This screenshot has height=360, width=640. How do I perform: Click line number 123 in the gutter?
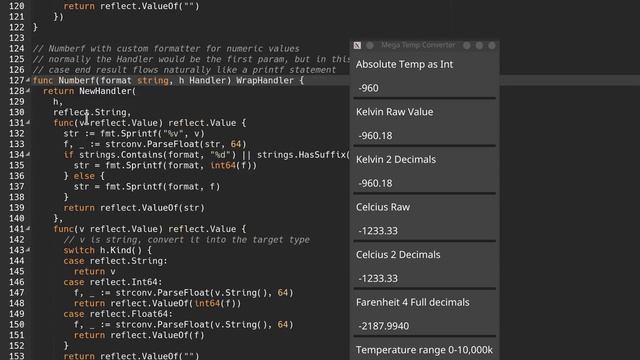pos(17,38)
